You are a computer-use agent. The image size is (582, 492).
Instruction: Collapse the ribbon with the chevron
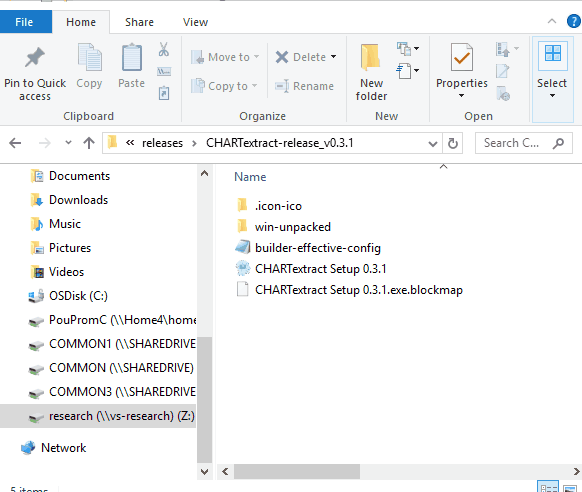click(x=552, y=22)
